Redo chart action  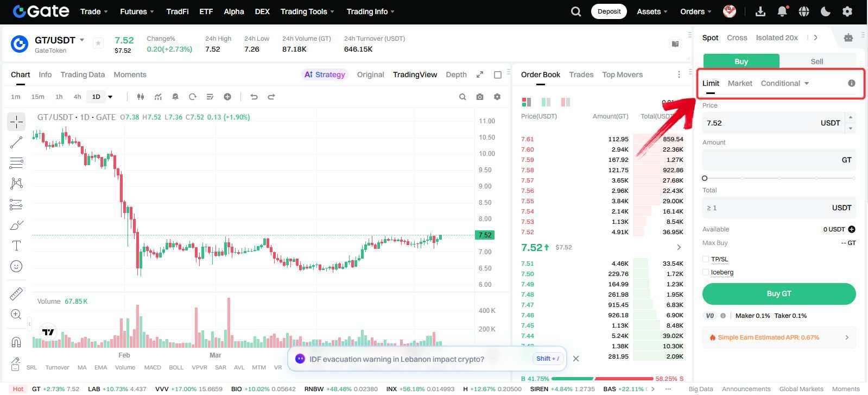click(x=271, y=97)
